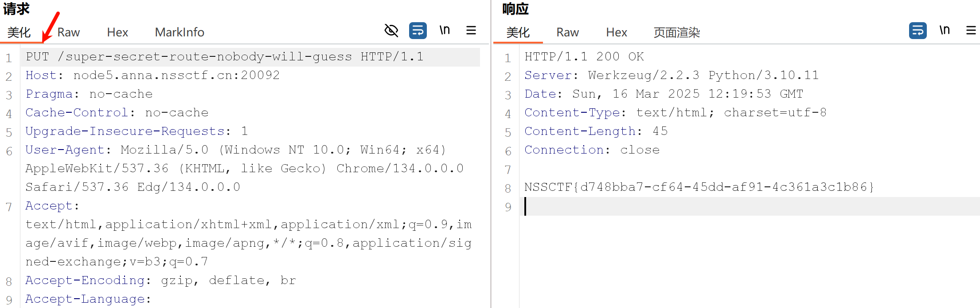
Task: Place cursor on empty response line 9
Action: point(709,207)
